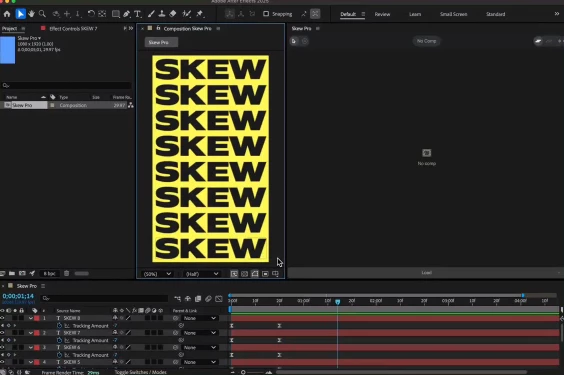Enable Frame Blending for timeline
Screen dimensions: 564x375
coord(198,299)
